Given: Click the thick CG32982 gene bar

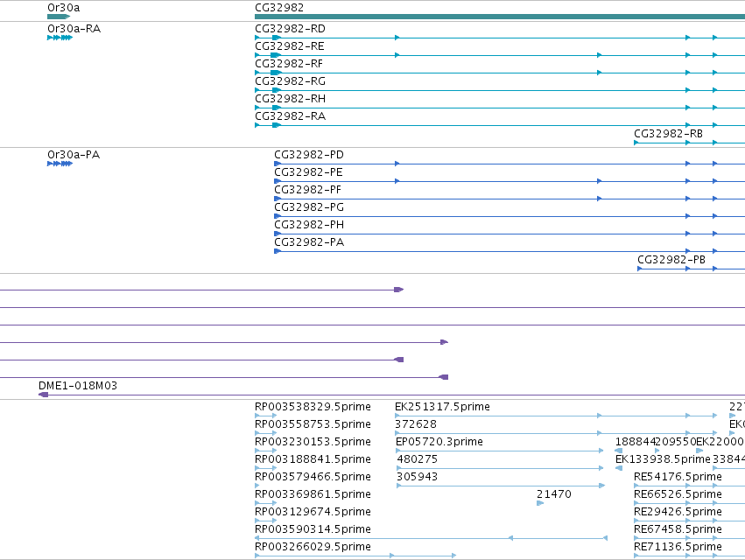Looking at the screenshot, I should point(500,17).
